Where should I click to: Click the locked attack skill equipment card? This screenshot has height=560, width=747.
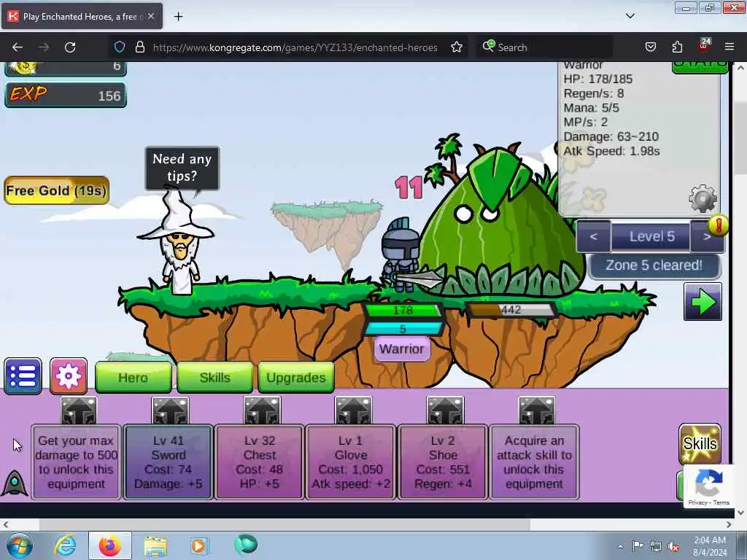tap(534, 462)
